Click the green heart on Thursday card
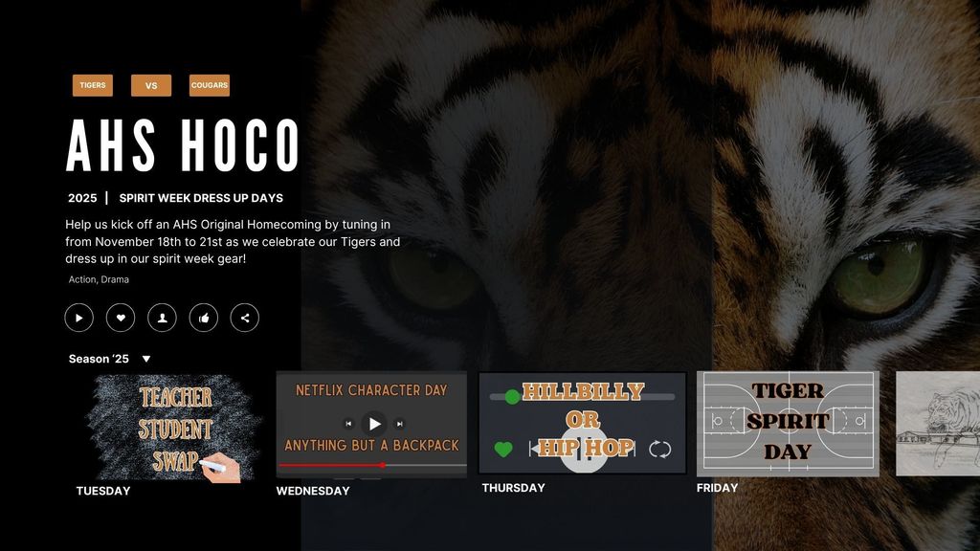Viewport: 980px width, 551px height. 503,450
